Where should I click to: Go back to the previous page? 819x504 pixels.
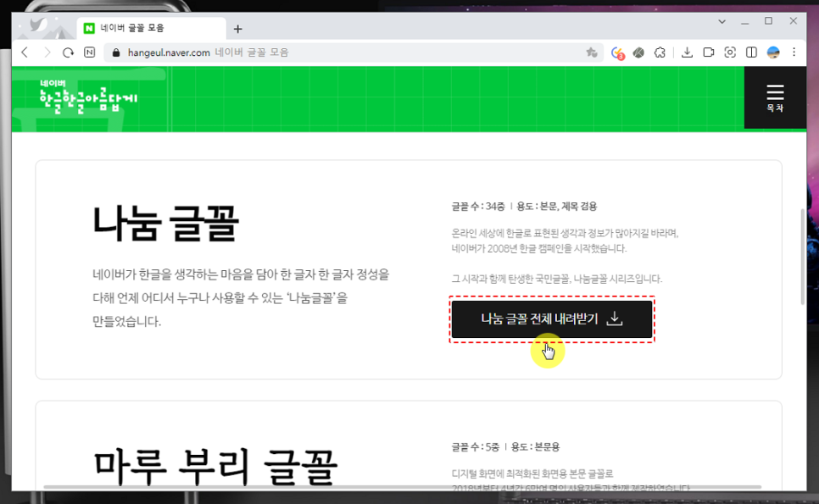(x=25, y=53)
